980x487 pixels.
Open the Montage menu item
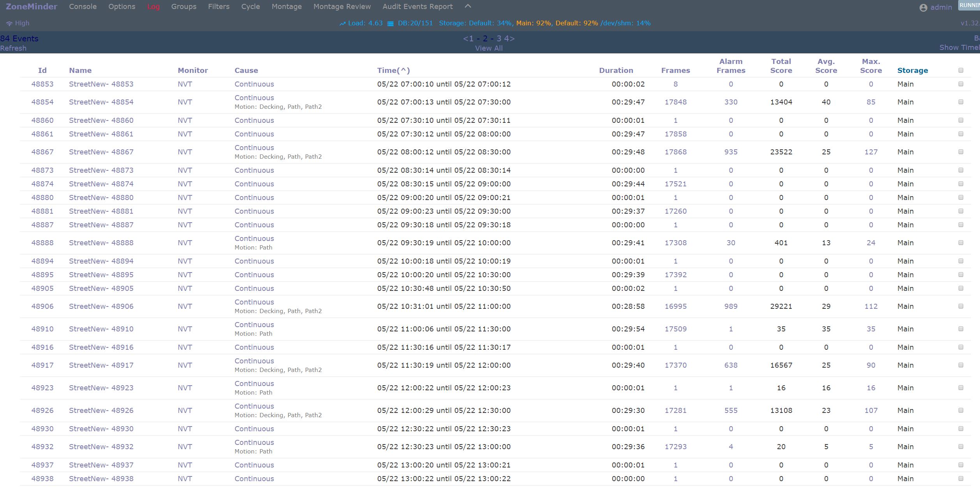(x=286, y=7)
